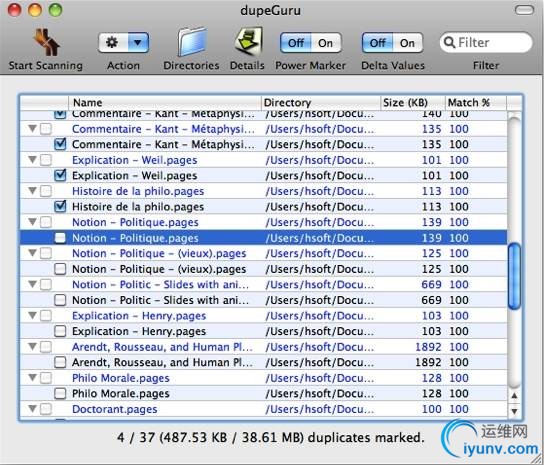Click the magnifier icon in Filter field
544x465 pixels.
click(449, 42)
